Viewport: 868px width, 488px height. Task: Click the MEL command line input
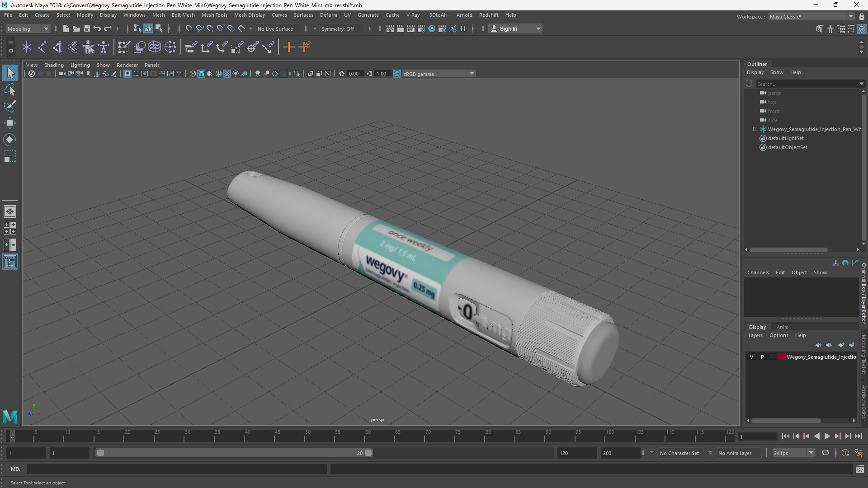(x=177, y=469)
